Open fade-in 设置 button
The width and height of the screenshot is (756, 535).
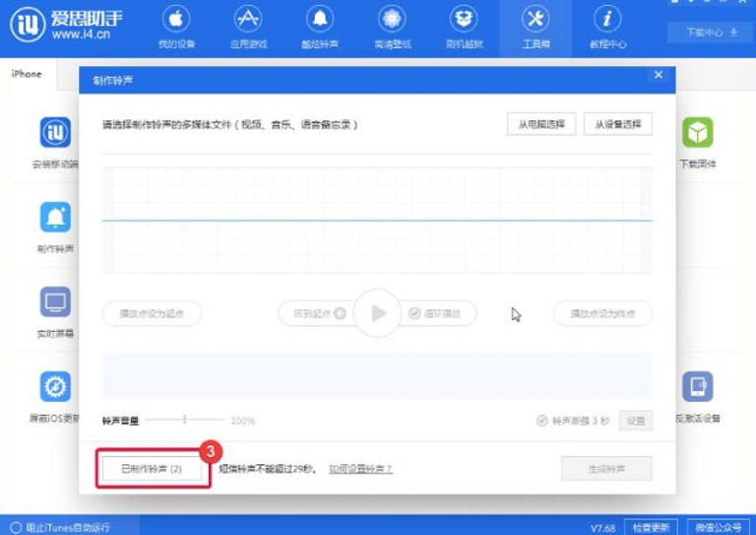(x=636, y=421)
